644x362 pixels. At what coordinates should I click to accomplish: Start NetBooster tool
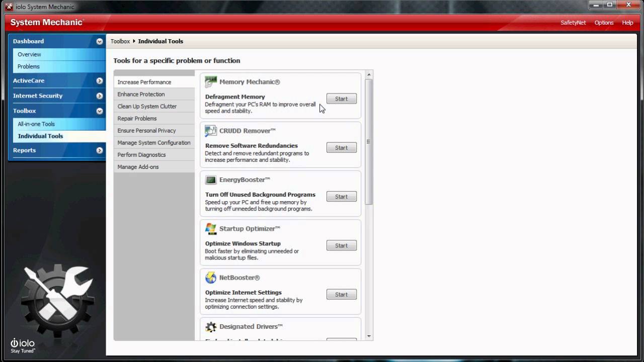[341, 294]
